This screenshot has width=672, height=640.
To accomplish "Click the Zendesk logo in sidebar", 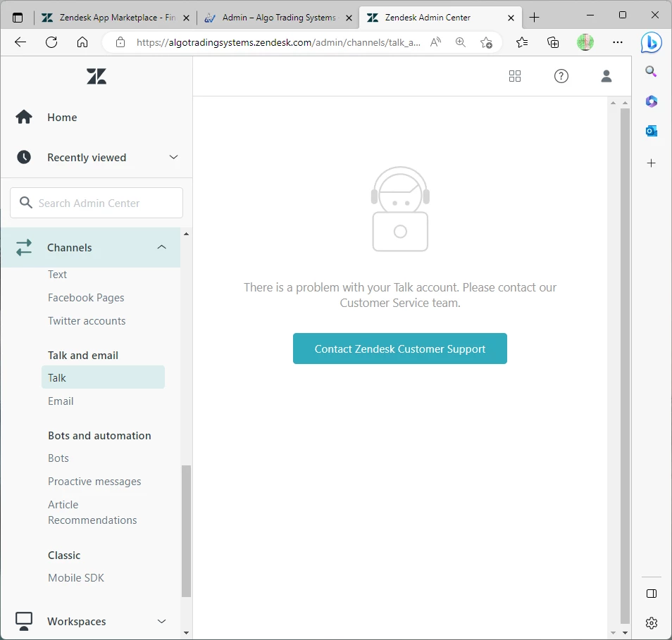I will (x=96, y=76).
